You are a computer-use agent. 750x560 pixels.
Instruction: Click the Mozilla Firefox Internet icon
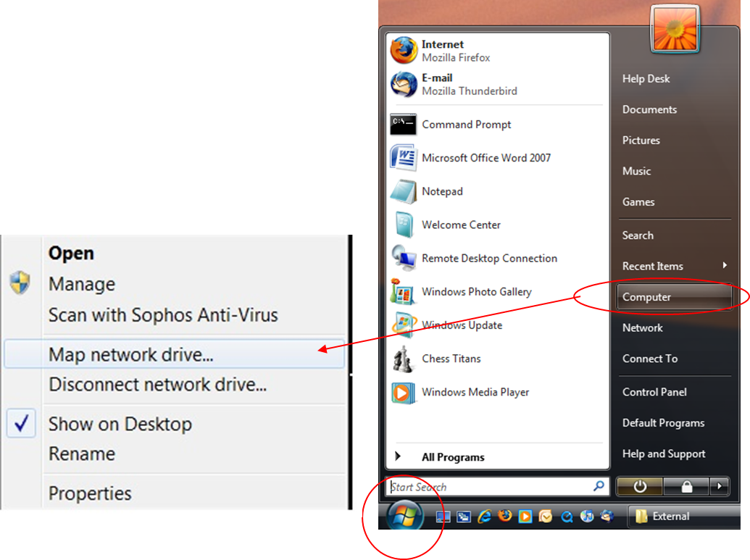coord(404,50)
